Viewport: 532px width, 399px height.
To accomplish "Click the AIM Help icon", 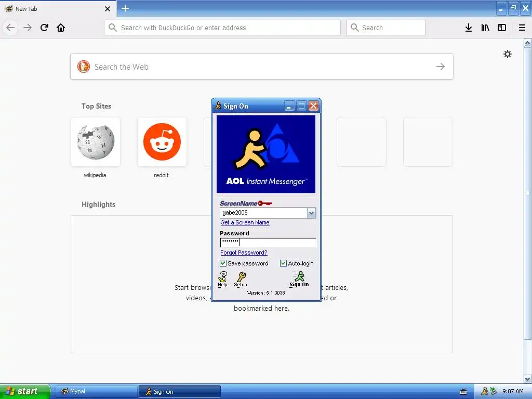I will click(x=222, y=279).
